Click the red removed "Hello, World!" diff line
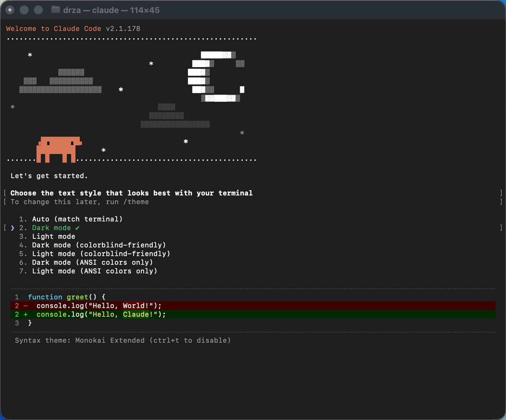 click(x=253, y=306)
